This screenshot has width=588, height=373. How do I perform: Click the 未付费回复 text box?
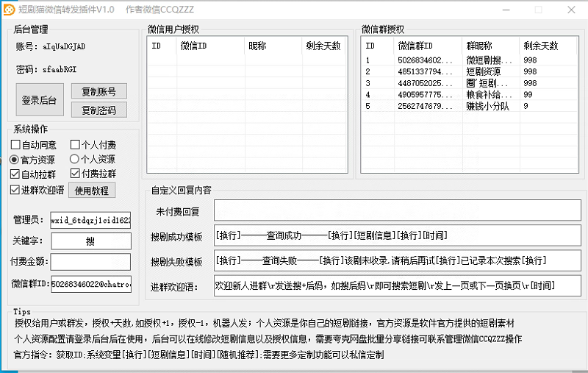coord(397,211)
